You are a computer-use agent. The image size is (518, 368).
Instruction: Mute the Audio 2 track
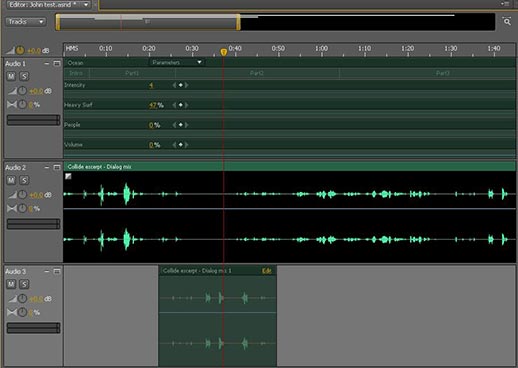pos(11,180)
